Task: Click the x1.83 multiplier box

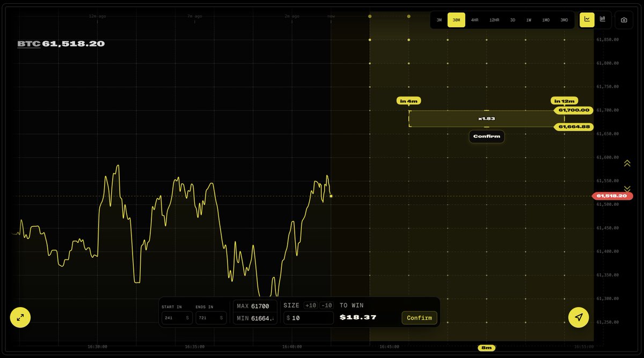Action: [487, 118]
